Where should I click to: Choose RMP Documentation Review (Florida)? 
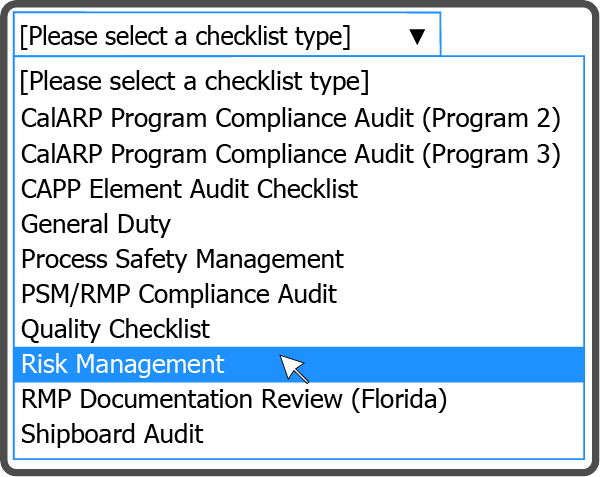click(234, 399)
